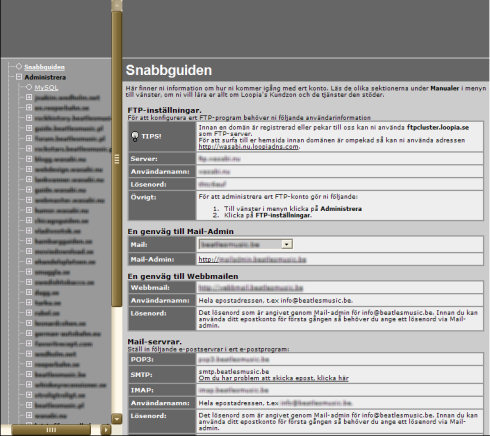490x436 pixels.
Task: Expand the hamburgguiden.se tree node
Action: (x=29, y=241)
